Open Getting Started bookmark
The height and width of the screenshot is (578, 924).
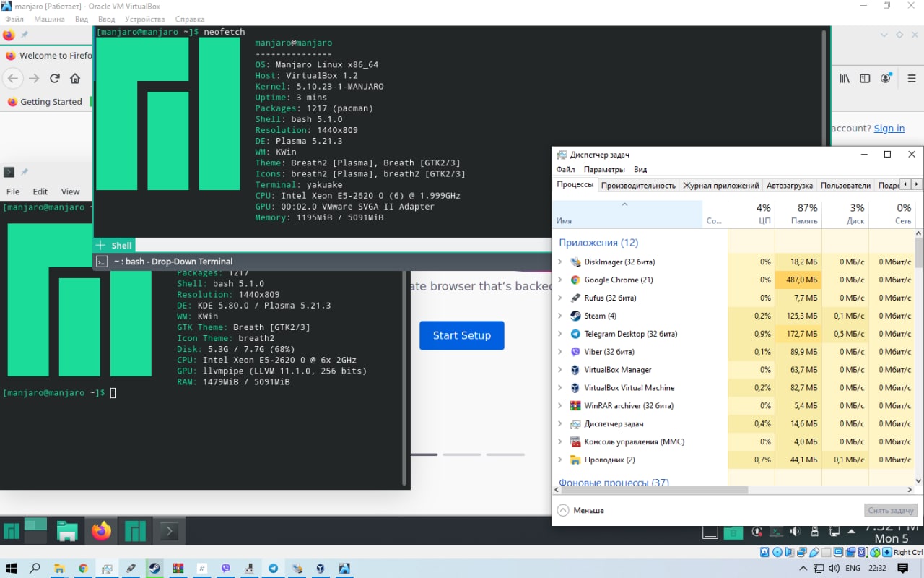click(x=45, y=102)
